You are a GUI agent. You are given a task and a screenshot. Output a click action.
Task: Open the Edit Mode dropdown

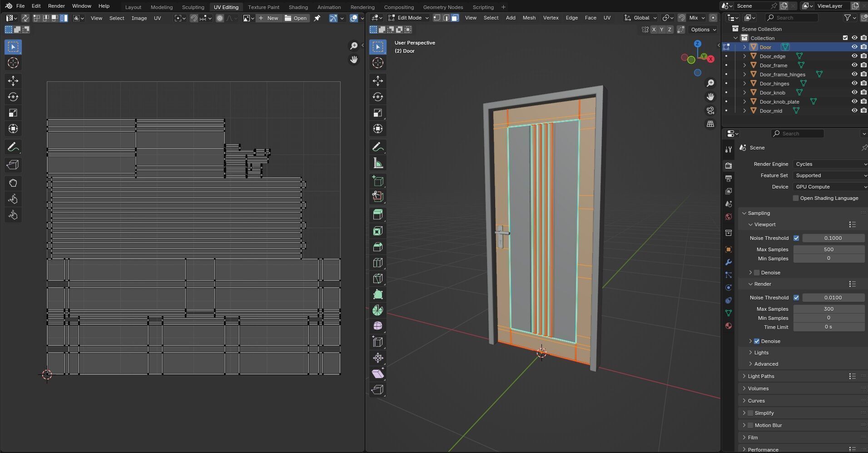[408, 18]
